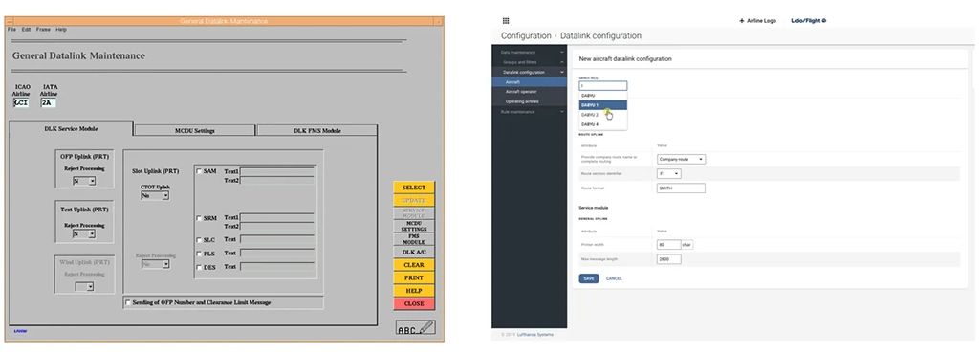Select the first DABYU entry in the REG list
980x354 pixels.
point(603,96)
